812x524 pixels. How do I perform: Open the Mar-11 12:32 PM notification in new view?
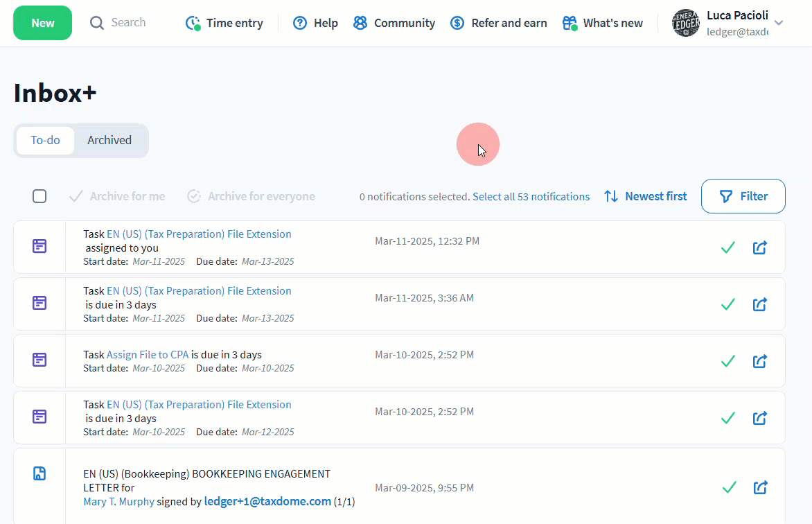[760, 247]
